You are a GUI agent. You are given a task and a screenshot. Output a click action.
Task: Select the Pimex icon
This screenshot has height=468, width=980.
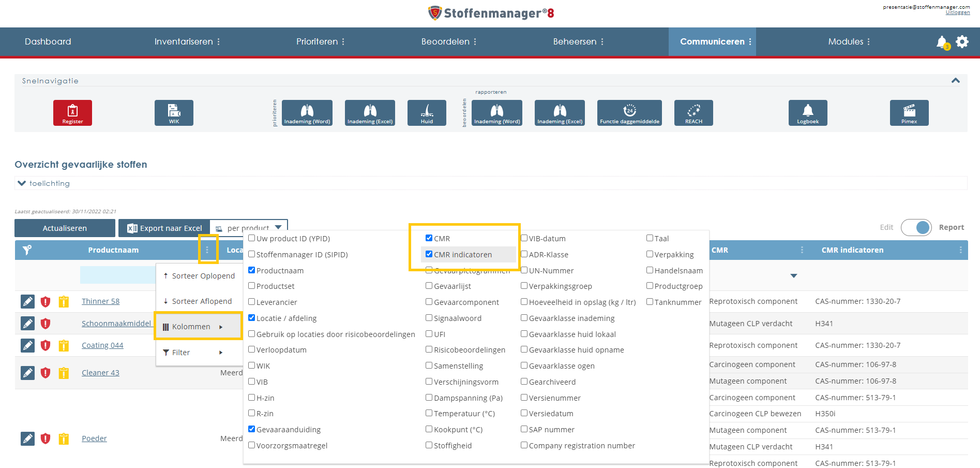pos(909,113)
